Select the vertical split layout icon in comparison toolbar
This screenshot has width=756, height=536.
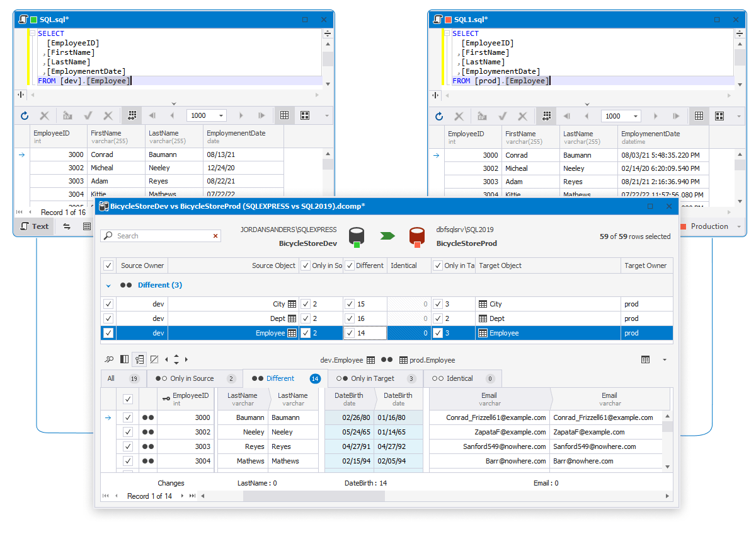[x=123, y=358]
